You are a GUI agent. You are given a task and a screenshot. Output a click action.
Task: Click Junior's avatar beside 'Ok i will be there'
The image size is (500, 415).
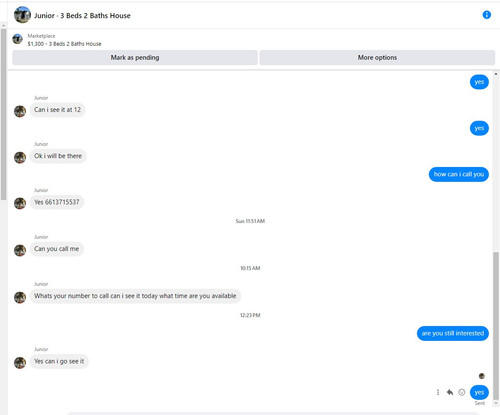[x=20, y=157]
